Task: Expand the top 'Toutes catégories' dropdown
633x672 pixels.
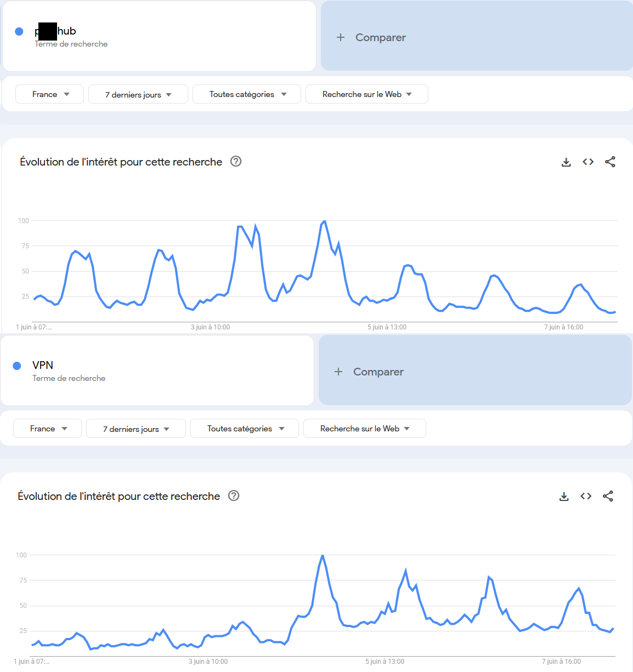Action: click(247, 94)
